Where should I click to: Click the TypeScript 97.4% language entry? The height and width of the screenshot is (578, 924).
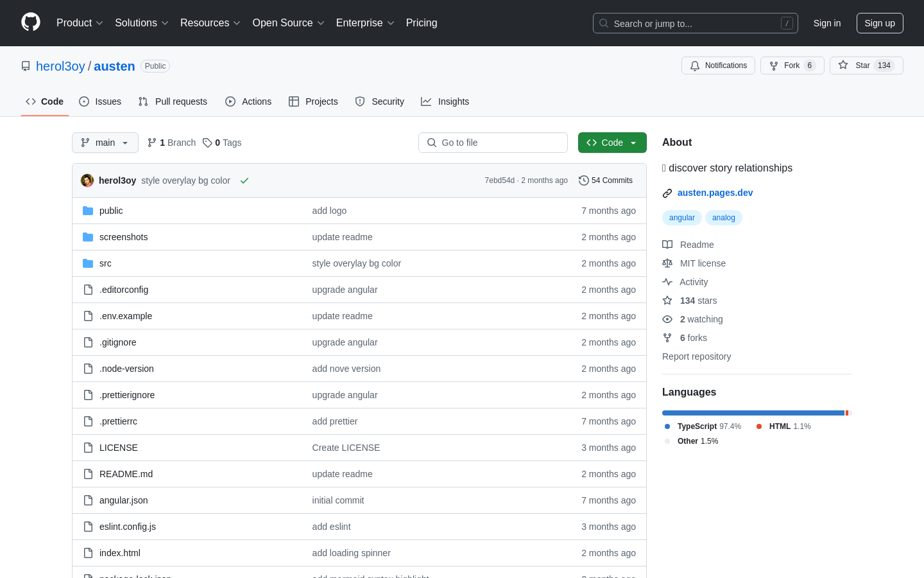coord(703,426)
